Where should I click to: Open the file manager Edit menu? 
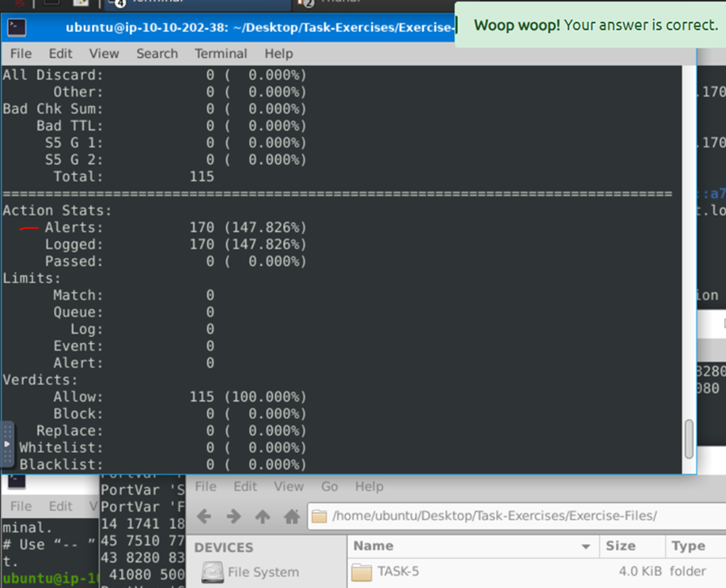pyautogui.click(x=245, y=487)
